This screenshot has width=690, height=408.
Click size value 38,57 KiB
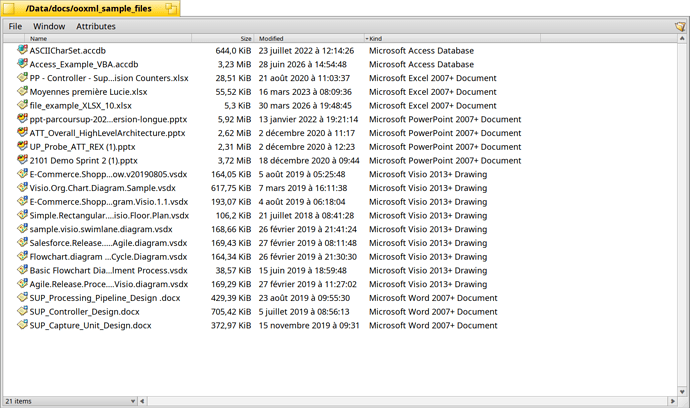[232, 270]
